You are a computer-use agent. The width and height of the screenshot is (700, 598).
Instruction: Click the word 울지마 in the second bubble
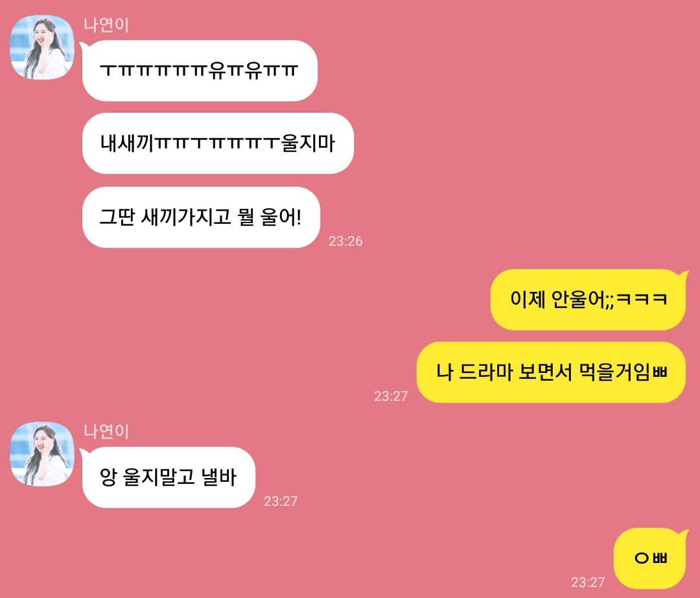click(x=308, y=143)
